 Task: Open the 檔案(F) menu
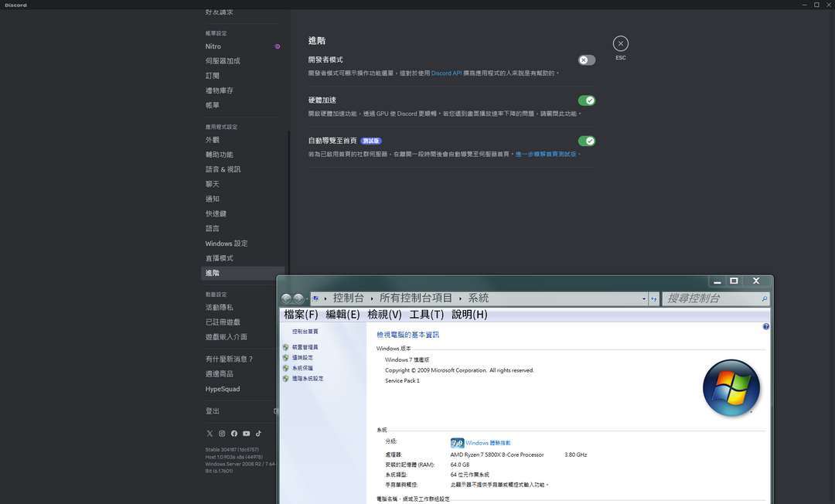click(301, 315)
